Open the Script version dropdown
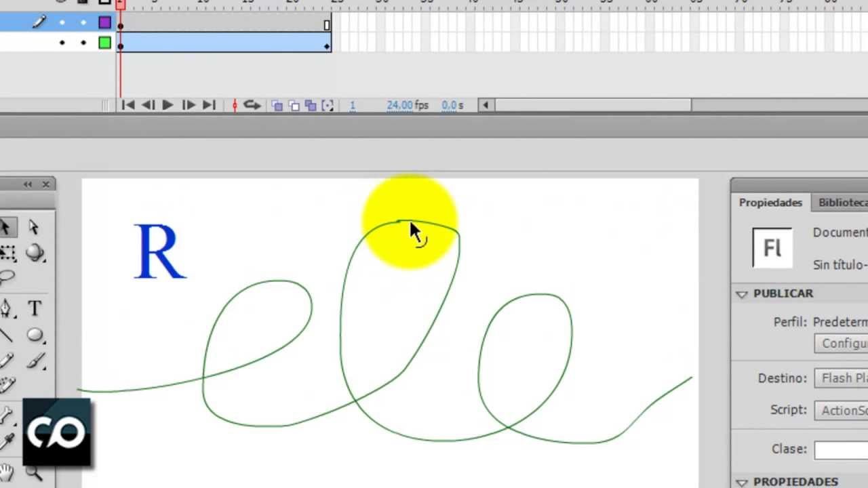The width and height of the screenshot is (868, 488). pyautogui.click(x=841, y=410)
